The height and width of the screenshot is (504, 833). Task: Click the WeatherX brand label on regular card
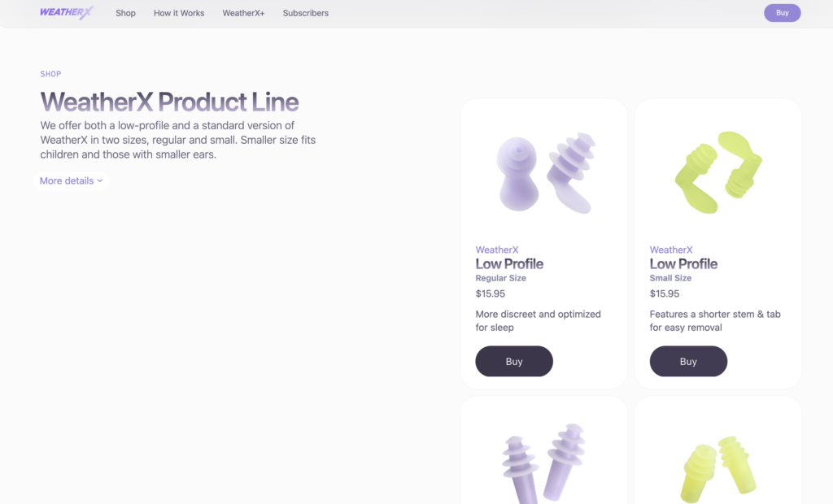tap(497, 250)
